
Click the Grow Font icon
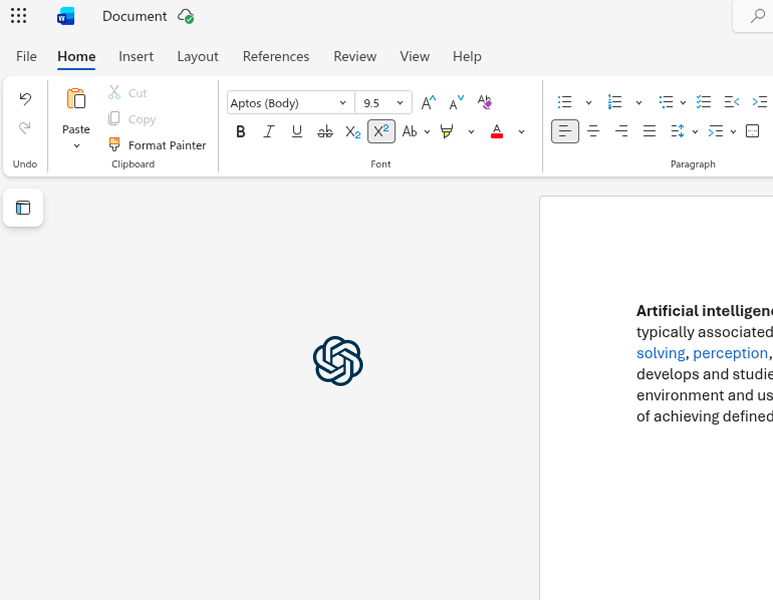pyautogui.click(x=428, y=103)
